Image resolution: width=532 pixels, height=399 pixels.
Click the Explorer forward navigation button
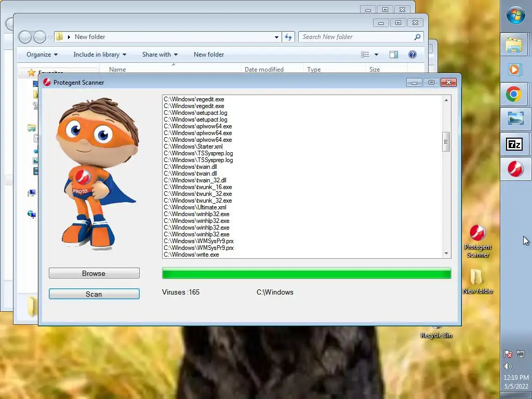pyautogui.click(x=39, y=37)
